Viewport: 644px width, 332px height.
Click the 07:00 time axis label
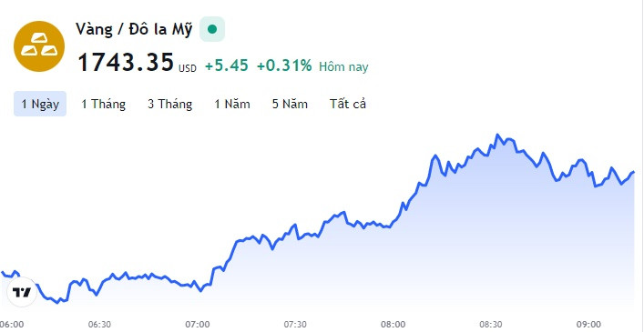198,324
